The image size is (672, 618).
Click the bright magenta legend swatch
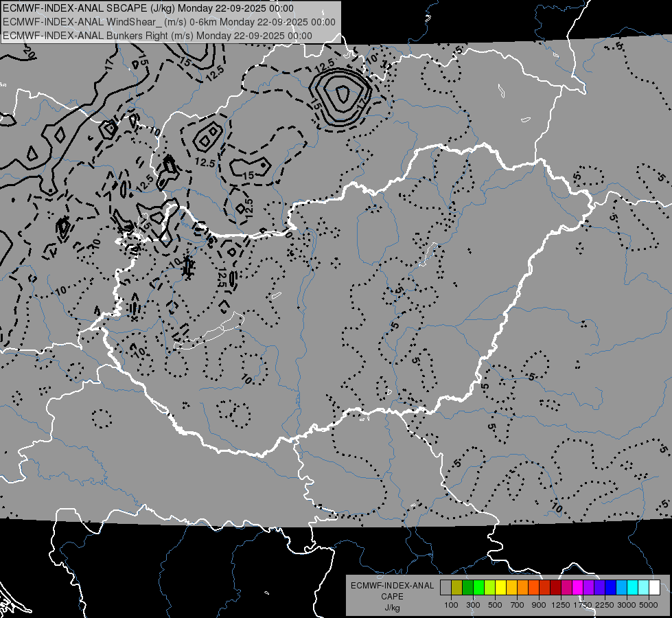[x=577, y=588]
